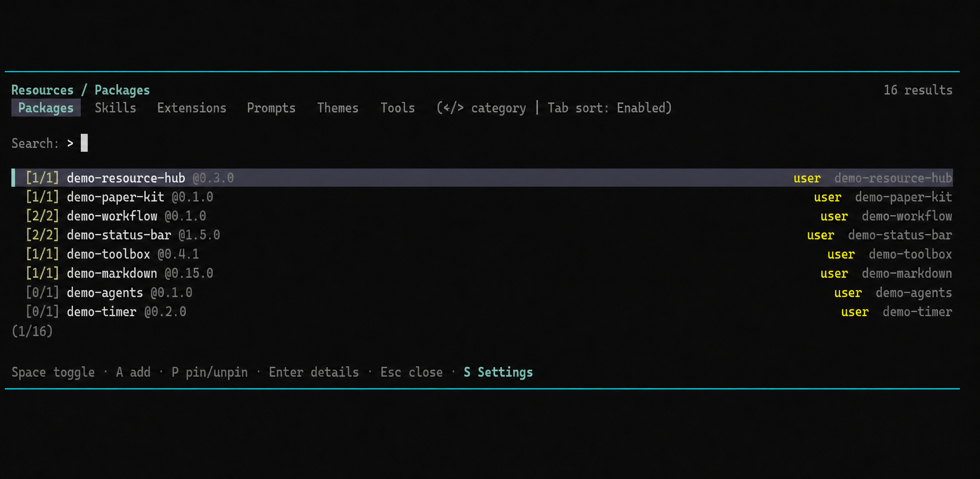The image size is (980, 479).
Task: Click the Tab sort: Enabled indicator
Action: (609, 108)
